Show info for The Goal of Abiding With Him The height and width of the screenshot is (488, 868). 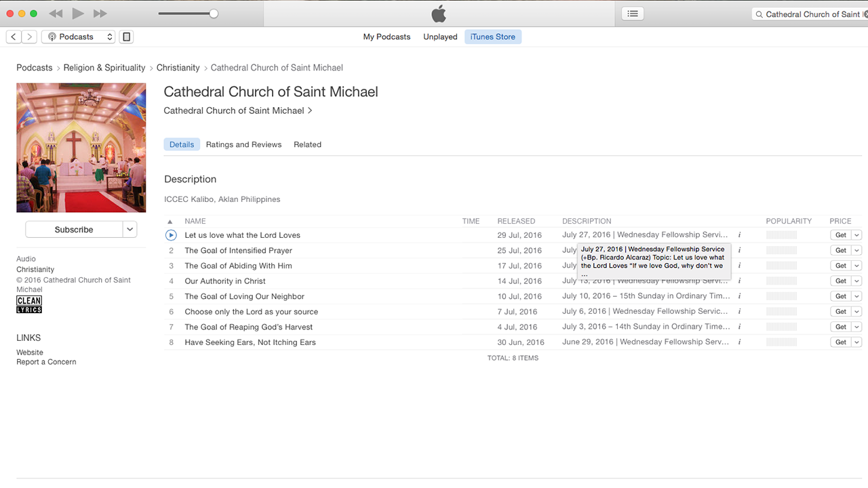(x=739, y=266)
